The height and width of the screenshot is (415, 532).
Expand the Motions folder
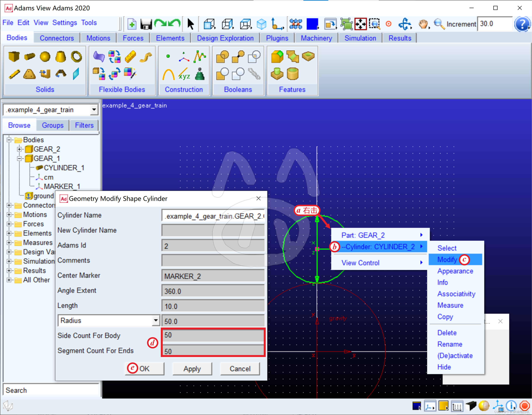(x=9, y=215)
